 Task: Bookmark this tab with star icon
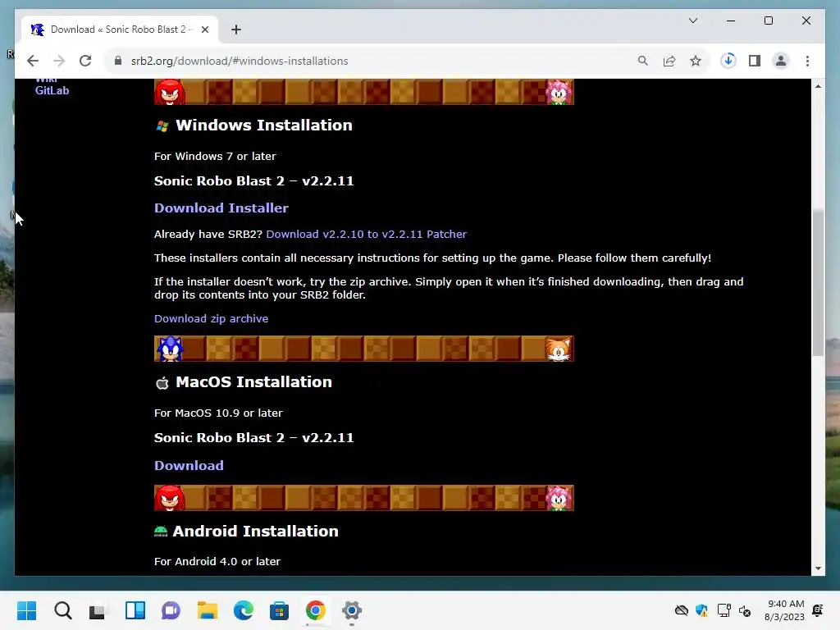[x=696, y=61]
